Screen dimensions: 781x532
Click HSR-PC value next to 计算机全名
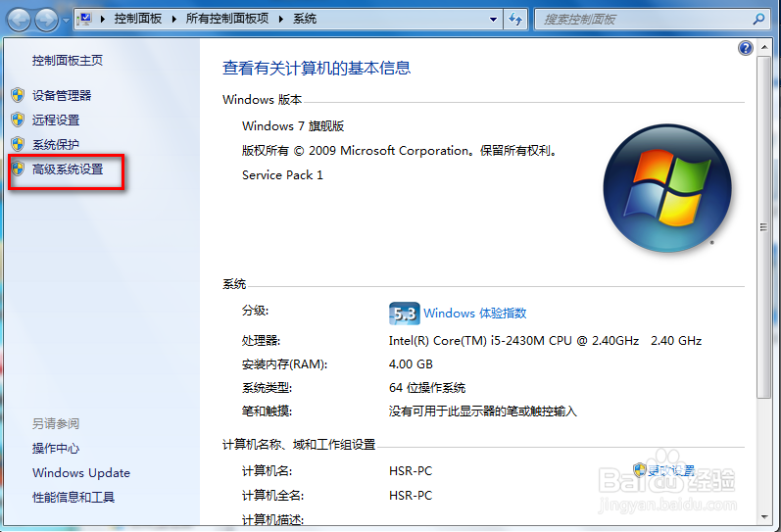pos(411,496)
